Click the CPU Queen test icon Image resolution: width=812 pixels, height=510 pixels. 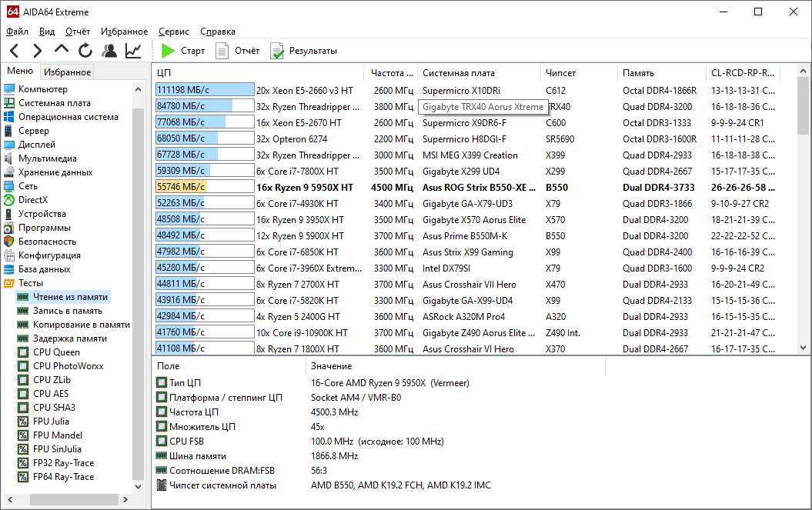click(23, 352)
